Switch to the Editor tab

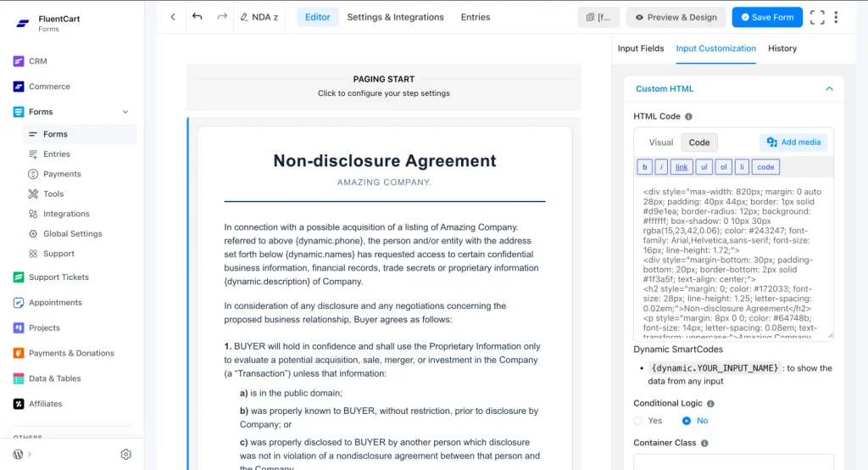tap(318, 17)
